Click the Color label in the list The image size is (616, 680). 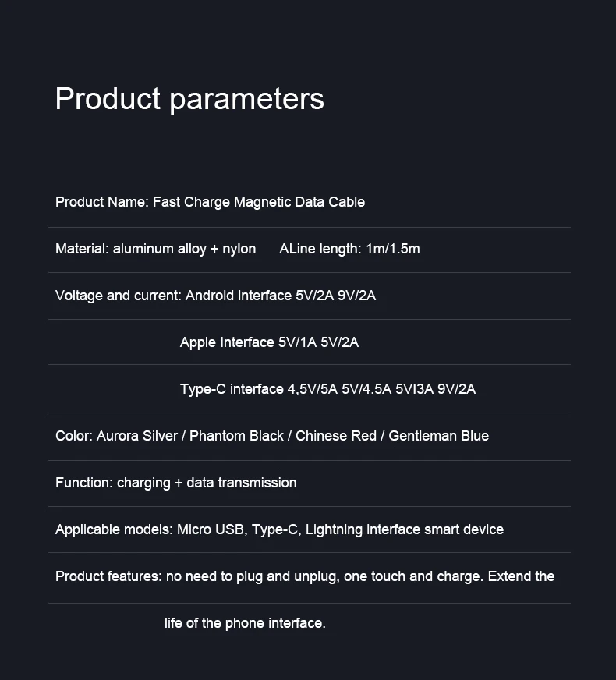click(74, 436)
